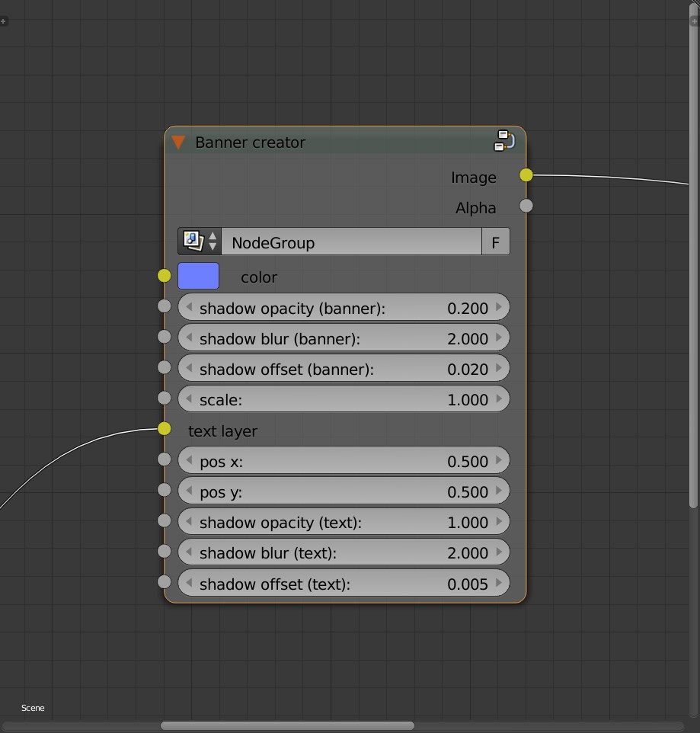This screenshot has width=700, height=733.
Task: Click the horizontal scrollbar at the bottom
Action: [289, 725]
